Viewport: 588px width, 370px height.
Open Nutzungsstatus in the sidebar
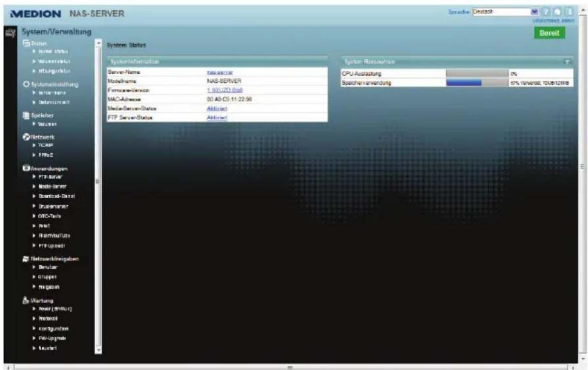pyautogui.click(x=54, y=71)
